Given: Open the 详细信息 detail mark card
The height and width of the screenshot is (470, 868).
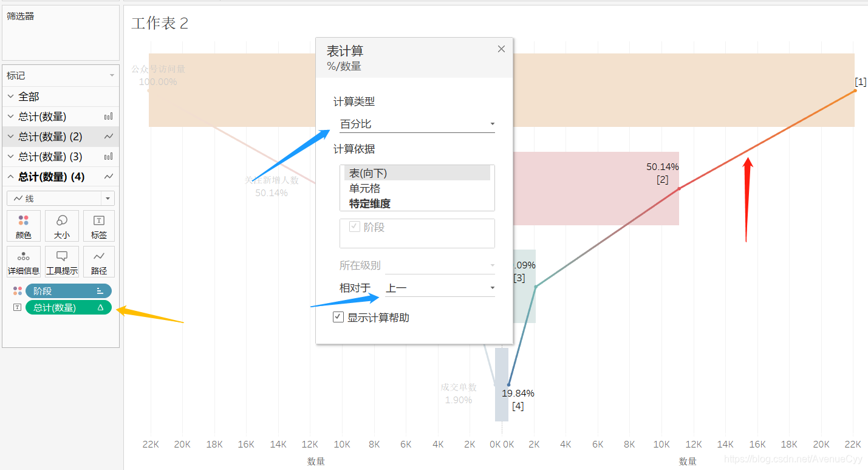Looking at the screenshot, I should (24, 262).
